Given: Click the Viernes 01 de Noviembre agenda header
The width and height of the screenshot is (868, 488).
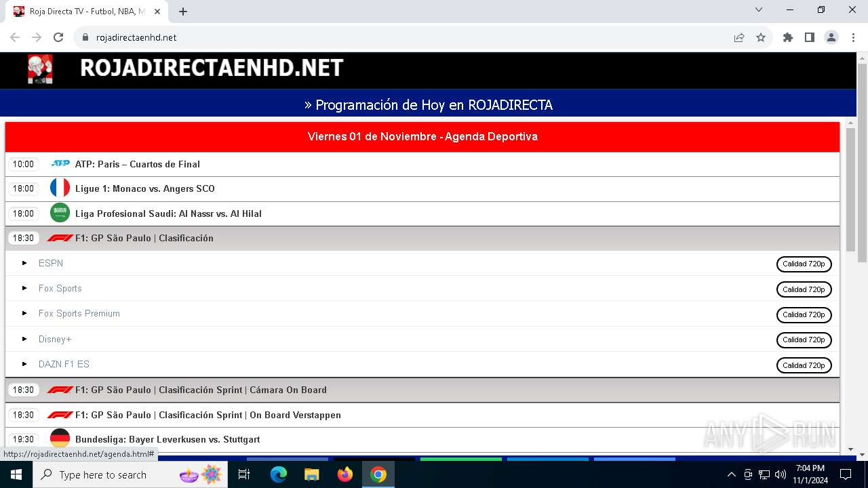Looking at the screenshot, I should point(422,136).
